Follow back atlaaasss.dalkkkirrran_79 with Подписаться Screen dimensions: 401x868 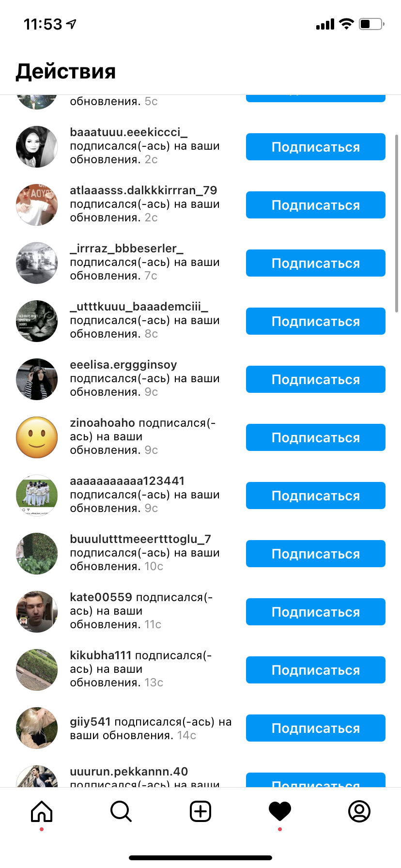[316, 205]
